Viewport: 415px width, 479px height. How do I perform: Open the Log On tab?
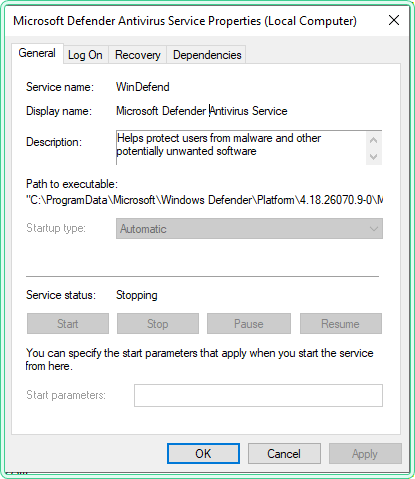pyautogui.click(x=85, y=55)
